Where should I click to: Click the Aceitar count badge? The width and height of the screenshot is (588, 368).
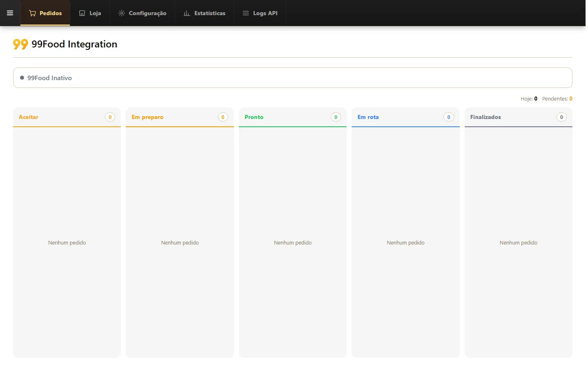tap(110, 117)
